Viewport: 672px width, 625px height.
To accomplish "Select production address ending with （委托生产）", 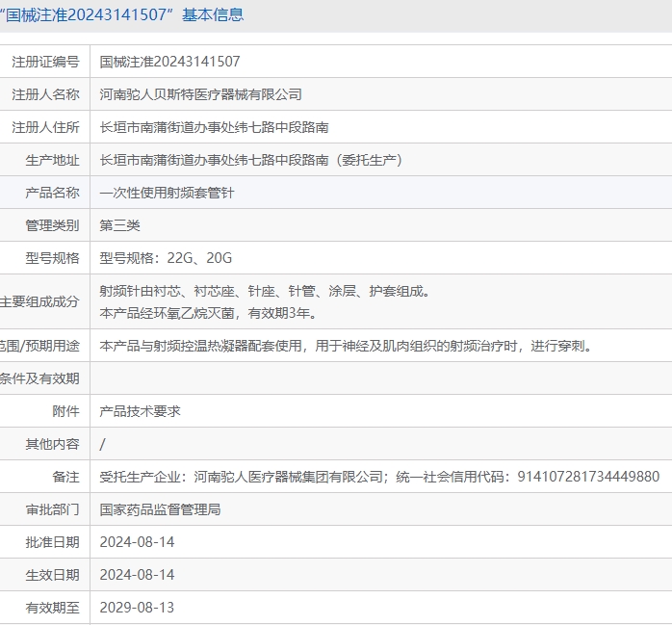I will [x=251, y=160].
